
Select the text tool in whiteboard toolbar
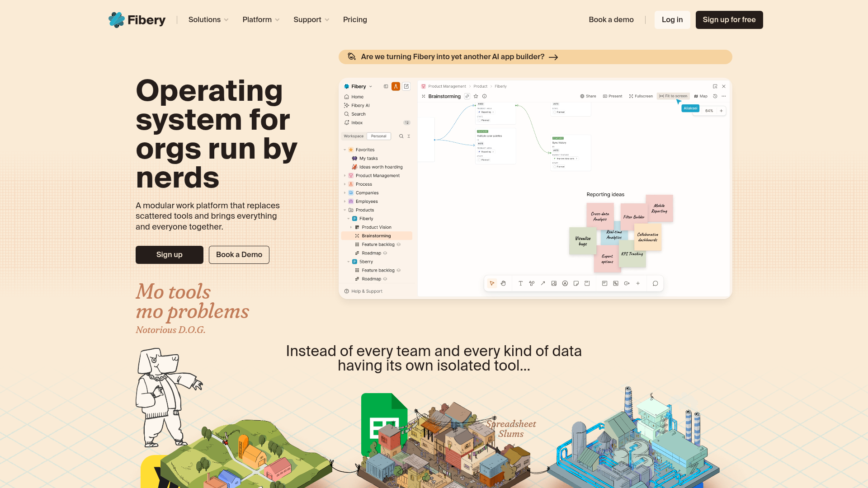coord(520,283)
